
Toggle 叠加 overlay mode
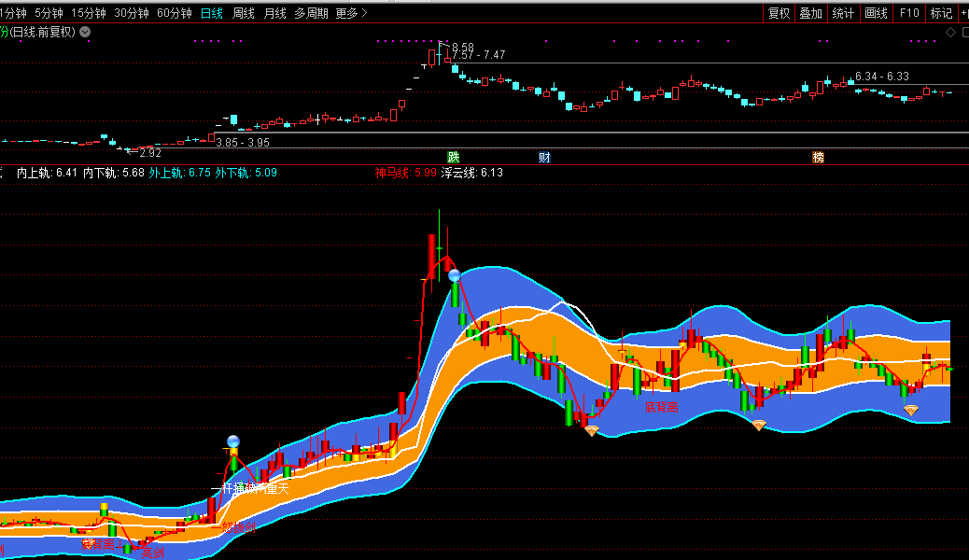[810, 13]
